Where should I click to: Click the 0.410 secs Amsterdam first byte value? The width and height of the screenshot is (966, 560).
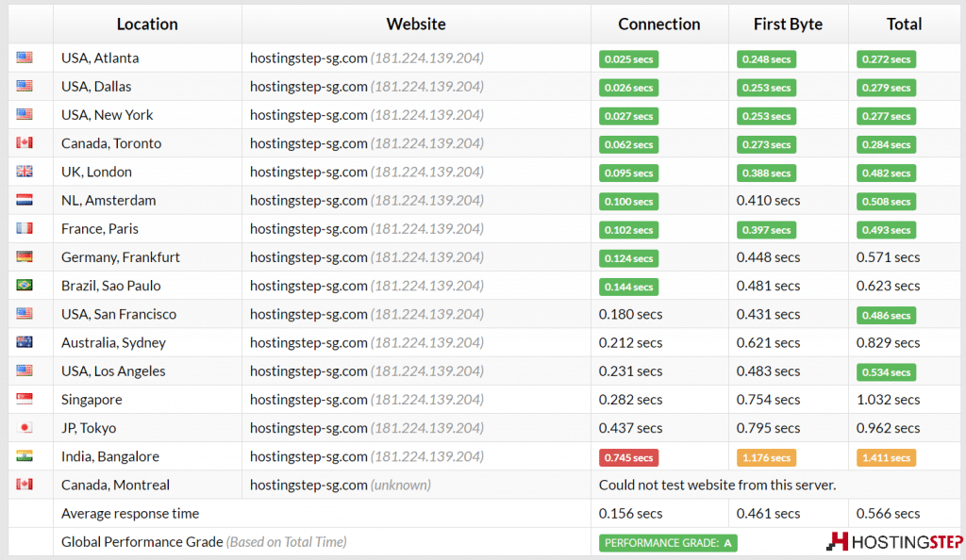(768, 200)
